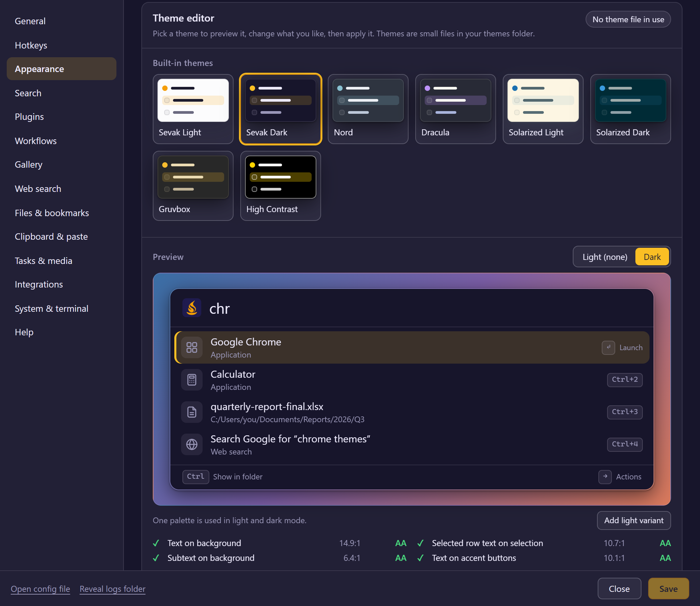Click the Close button
Viewport: 700px width, 606px height.
tap(619, 588)
